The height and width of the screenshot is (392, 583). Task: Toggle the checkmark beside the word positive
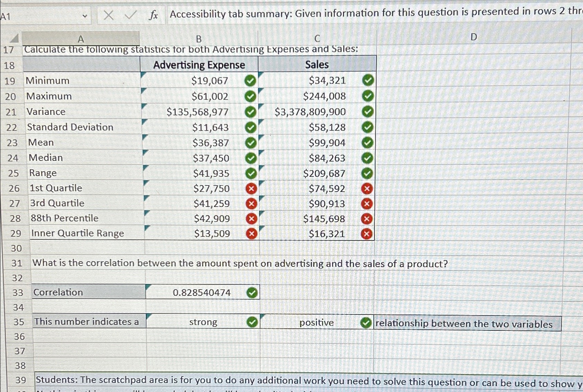(366, 323)
